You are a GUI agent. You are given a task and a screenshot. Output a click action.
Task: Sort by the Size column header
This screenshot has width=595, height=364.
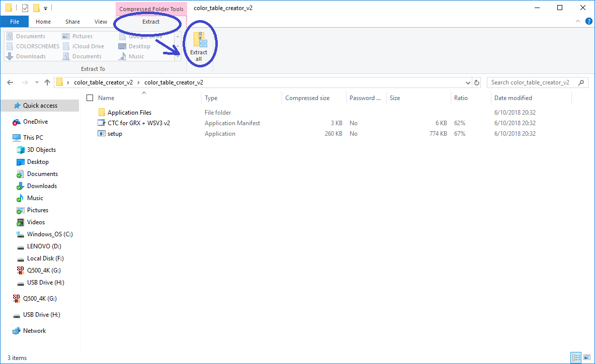395,98
